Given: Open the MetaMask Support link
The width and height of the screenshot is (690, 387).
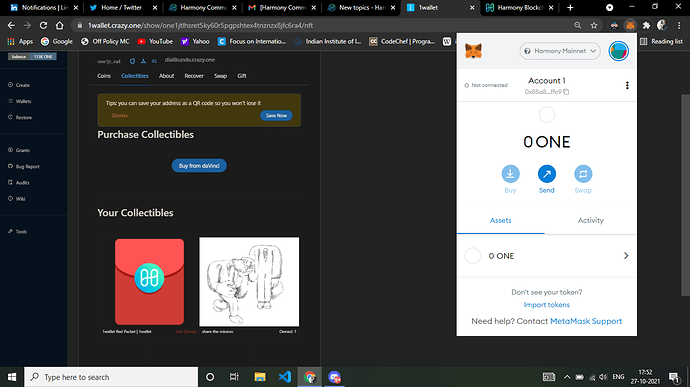Looking at the screenshot, I should tap(586, 321).
